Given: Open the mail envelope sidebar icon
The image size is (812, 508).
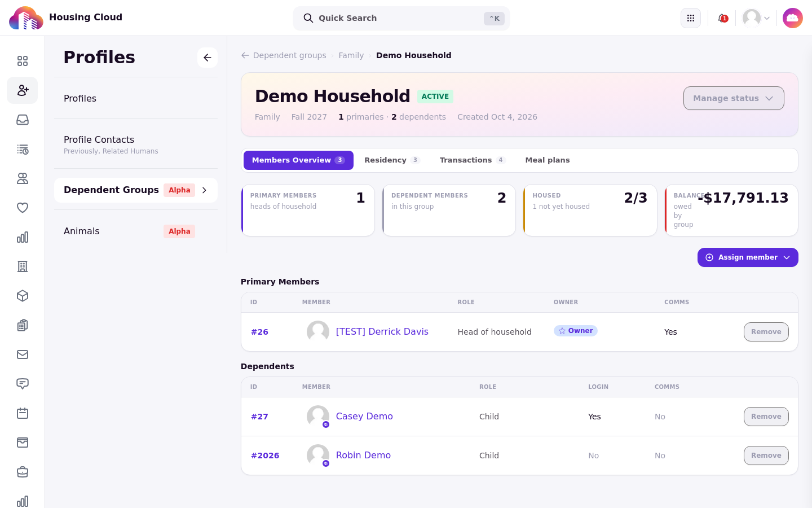Looking at the screenshot, I should click(x=23, y=354).
